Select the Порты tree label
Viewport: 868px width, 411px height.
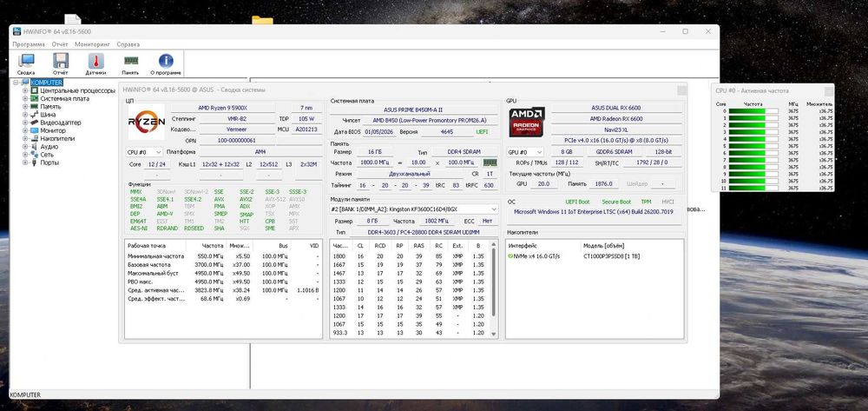coord(49,162)
